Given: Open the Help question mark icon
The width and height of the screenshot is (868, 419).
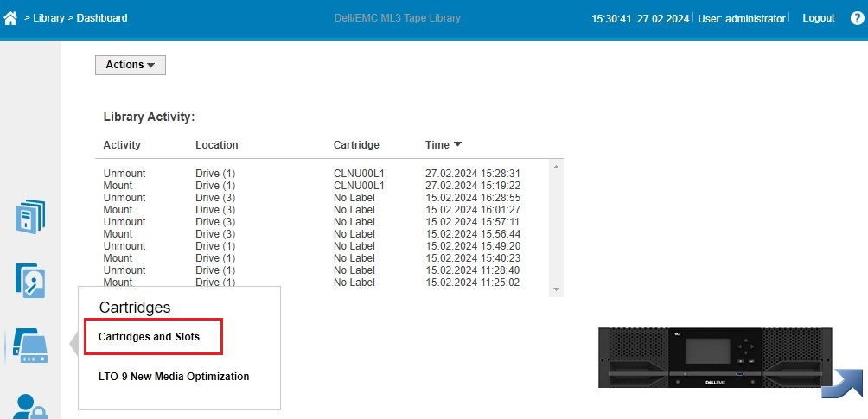Looking at the screenshot, I should 857,18.
